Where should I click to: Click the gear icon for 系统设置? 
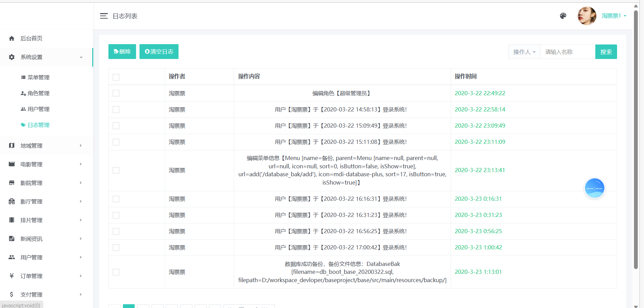tap(12, 57)
